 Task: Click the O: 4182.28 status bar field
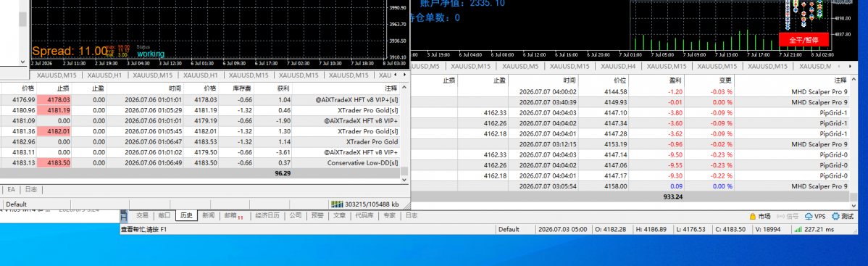coord(611,229)
